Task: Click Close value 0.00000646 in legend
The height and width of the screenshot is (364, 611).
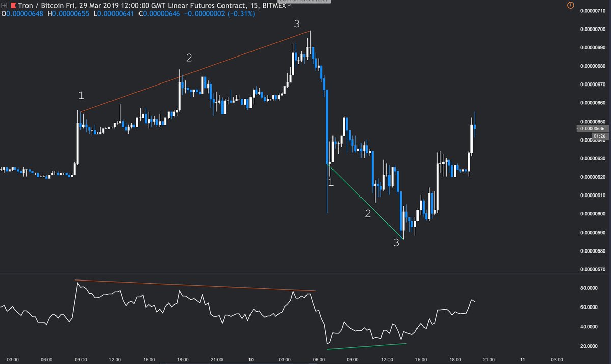Action: [x=159, y=14]
